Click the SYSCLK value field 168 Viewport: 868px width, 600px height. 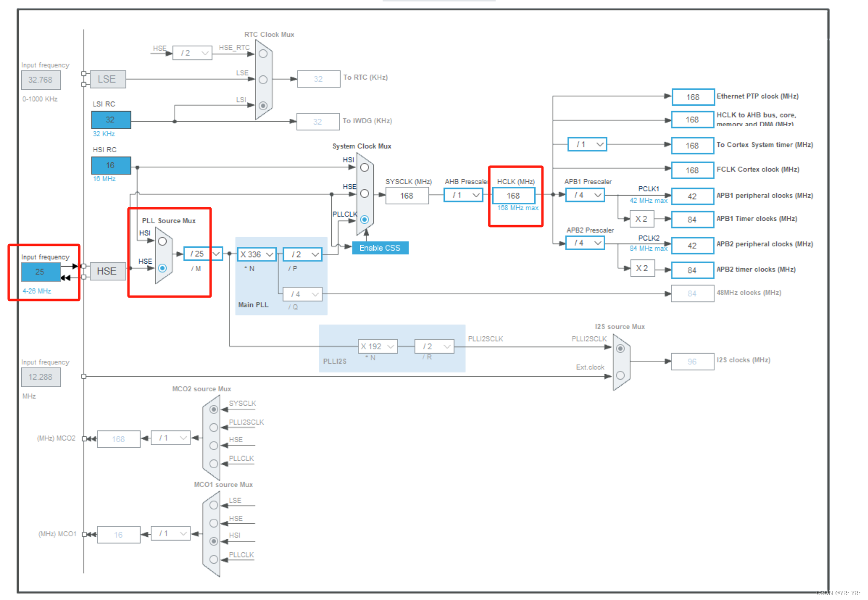tap(407, 196)
